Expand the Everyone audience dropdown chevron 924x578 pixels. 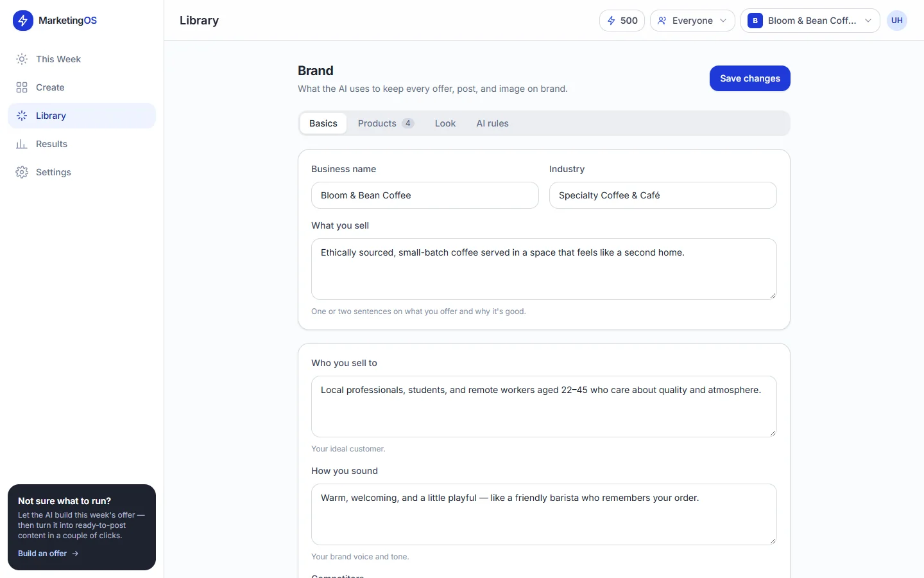(723, 21)
